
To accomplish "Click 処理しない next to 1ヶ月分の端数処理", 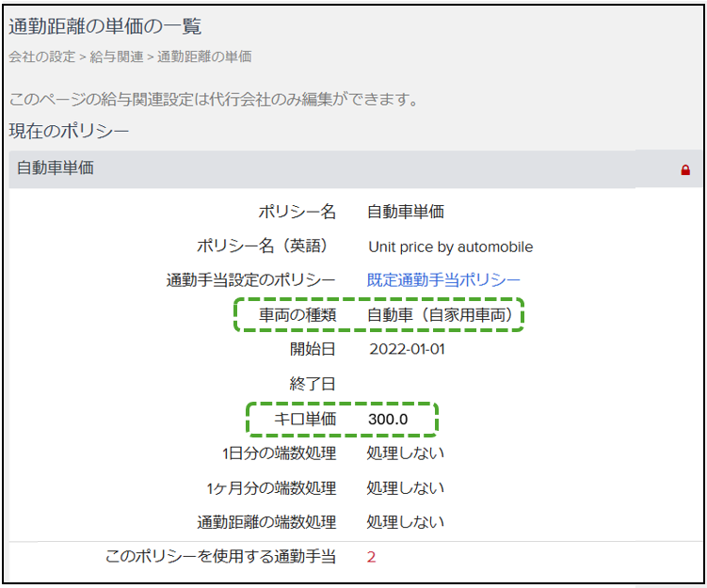I will [x=405, y=488].
